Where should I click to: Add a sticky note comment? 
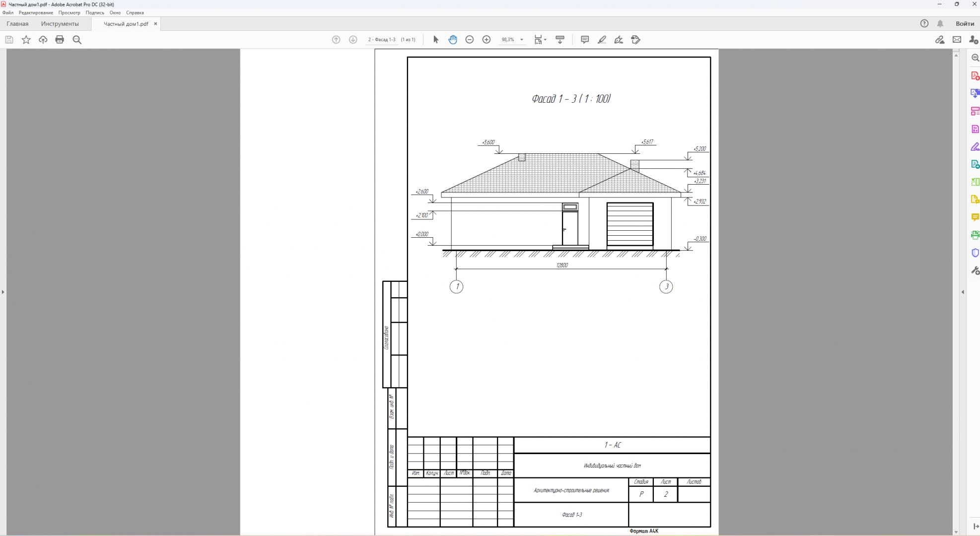click(x=585, y=40)
